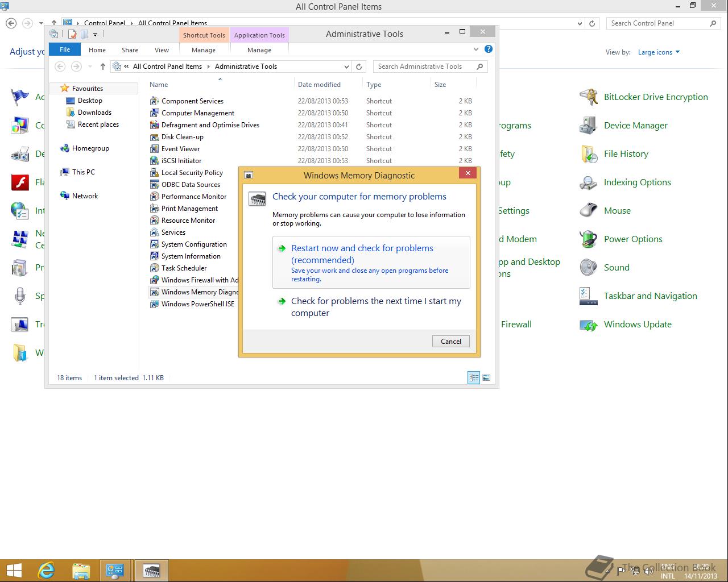Image resolution: width=728 pixels, height=582 pixels.
Task: Switch to the View ribbon tab
Action: (x=162, y=50)
